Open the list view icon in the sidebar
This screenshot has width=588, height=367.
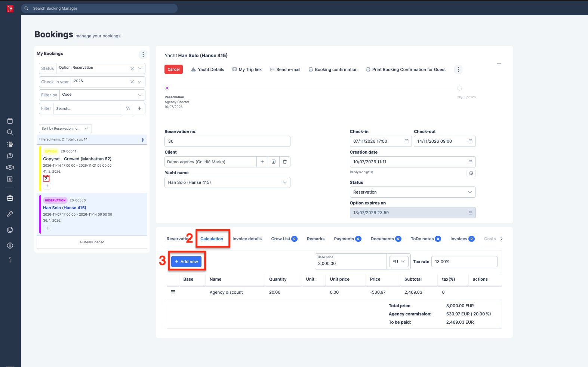10,144
